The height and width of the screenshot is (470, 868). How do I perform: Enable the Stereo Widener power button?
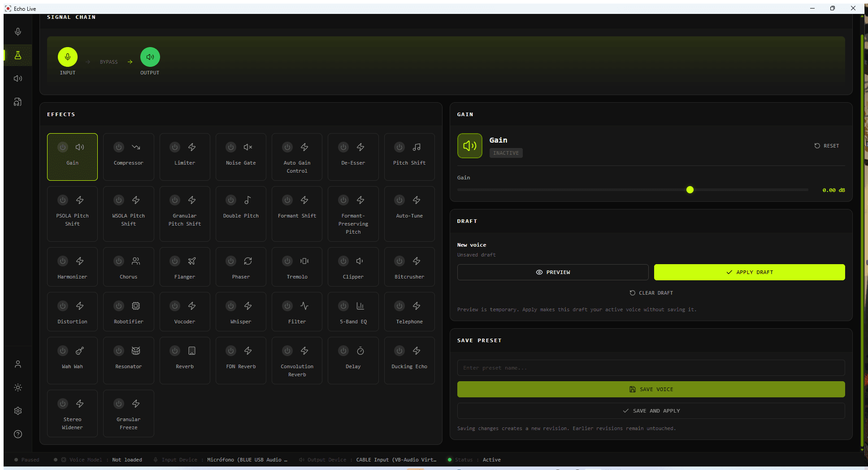point(63,404)
